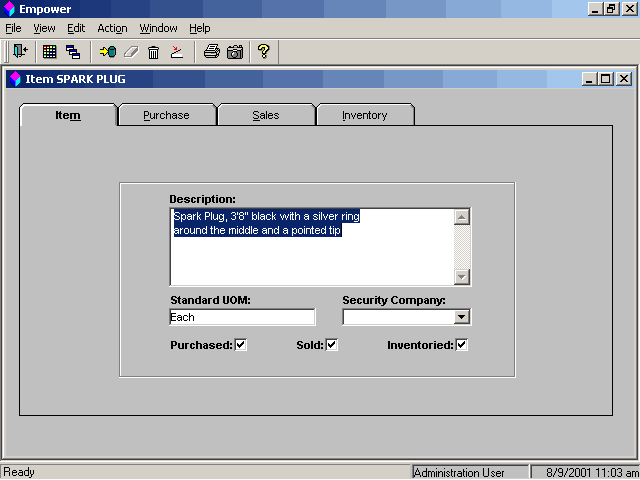Select the Item tab
Screen dimensions: 640x480
[68, 115]
